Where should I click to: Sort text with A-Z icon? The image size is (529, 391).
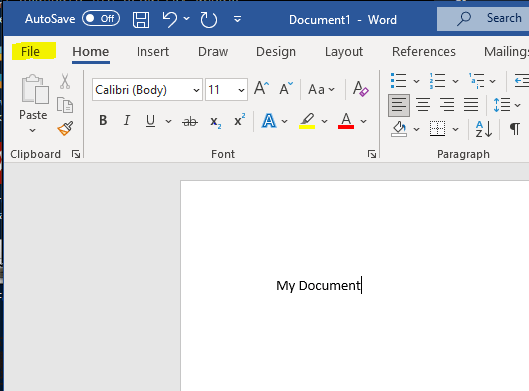[484, 129]
